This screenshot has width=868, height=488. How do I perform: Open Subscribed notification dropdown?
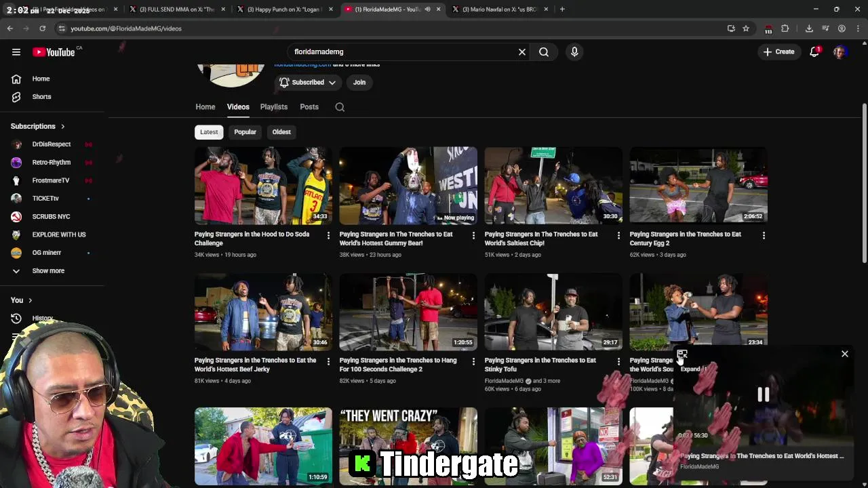pos(307,83)
